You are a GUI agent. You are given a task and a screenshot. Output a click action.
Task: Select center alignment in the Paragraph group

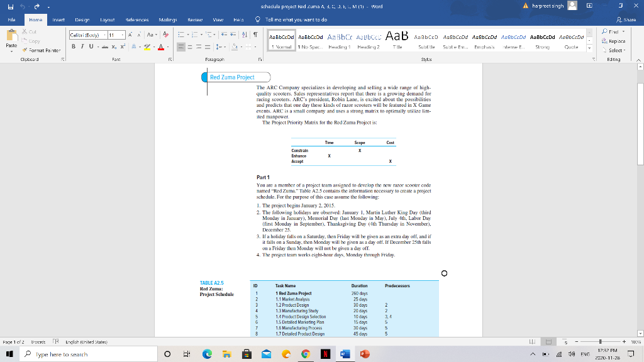point(190,47)
